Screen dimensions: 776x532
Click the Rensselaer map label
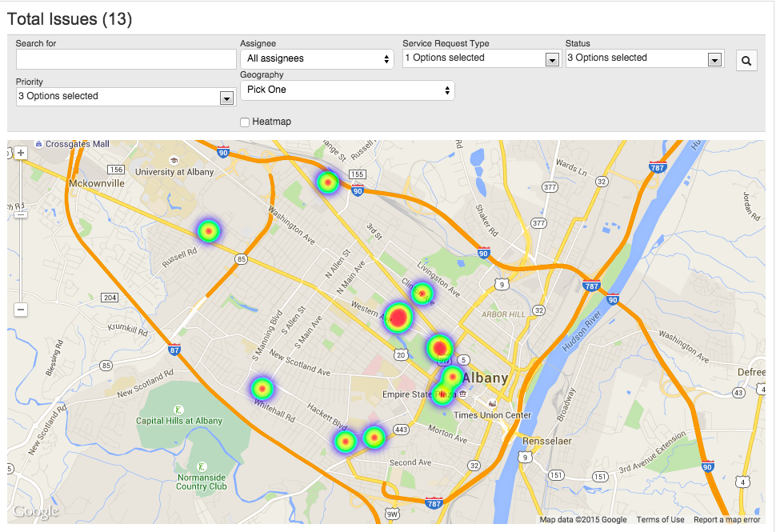pos(547,441)
